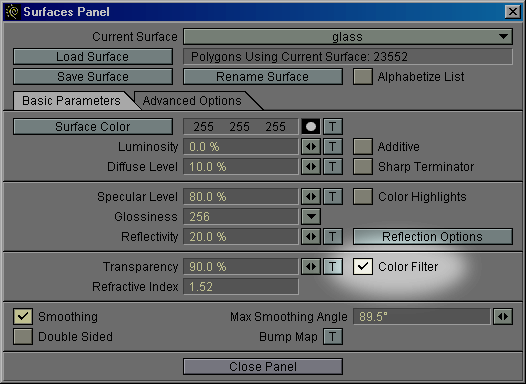Click the Specular Level 80.0 % field
This screenshot has height=384, width=526.
[x=241, y=197]
